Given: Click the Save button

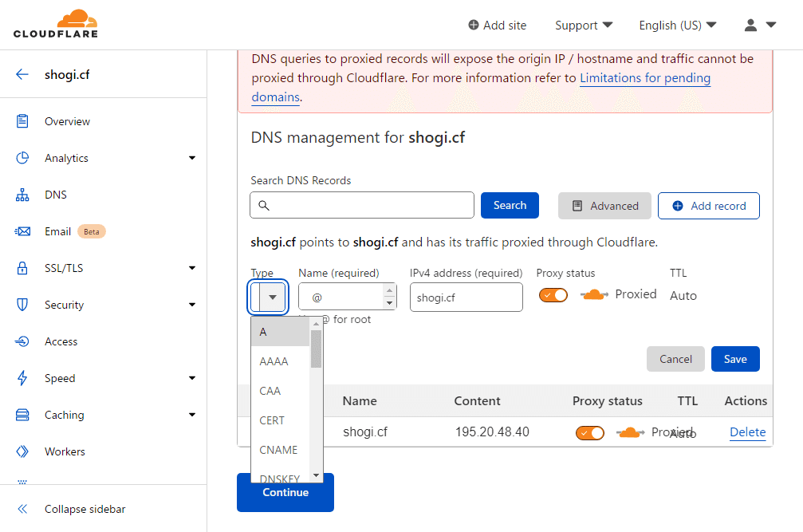Looking at the screenshot, I should [735, 359].
